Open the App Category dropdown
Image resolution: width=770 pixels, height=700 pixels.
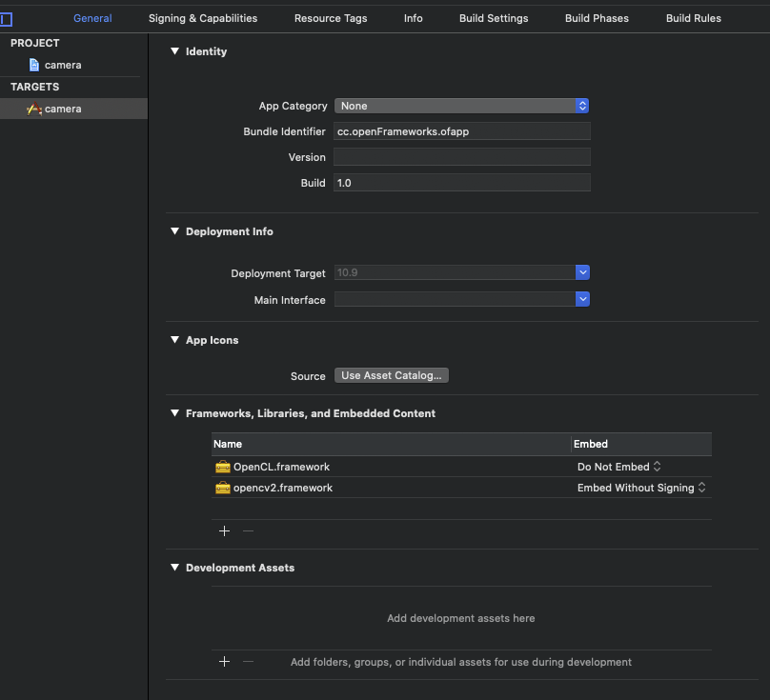coord(462,106)
